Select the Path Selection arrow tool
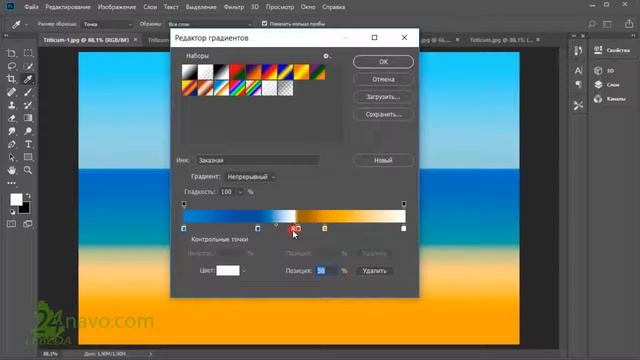The image size is (640, 360). coord(11,158)
